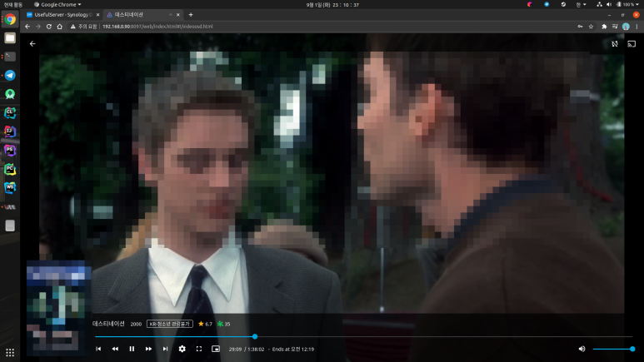This screenshot has width=644, height=362.
Task: Reload the current page
Action: point(49,27)
